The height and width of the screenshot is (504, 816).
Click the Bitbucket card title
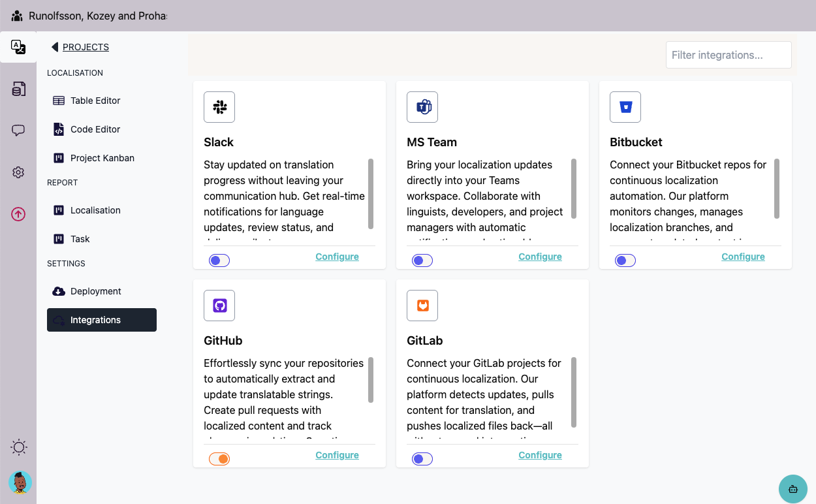(636, 142)
